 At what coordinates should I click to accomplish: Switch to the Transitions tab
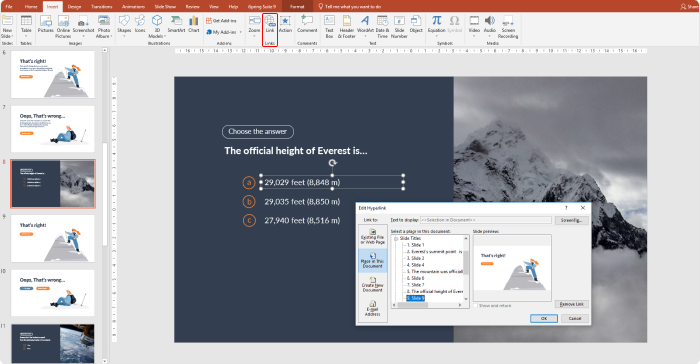point(102,7)
